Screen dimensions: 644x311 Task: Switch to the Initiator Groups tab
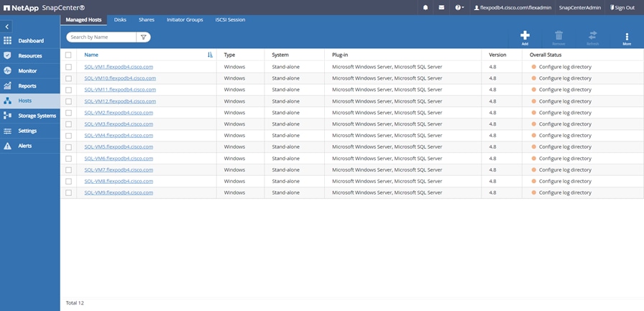(185, 19)
